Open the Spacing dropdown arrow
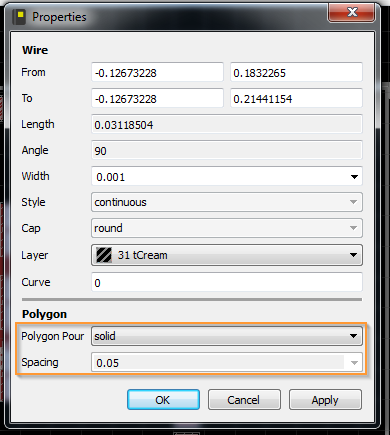Image resolution: width=390 pixels, height=435 pixels. pyautogui.click(x=354, y=363)
